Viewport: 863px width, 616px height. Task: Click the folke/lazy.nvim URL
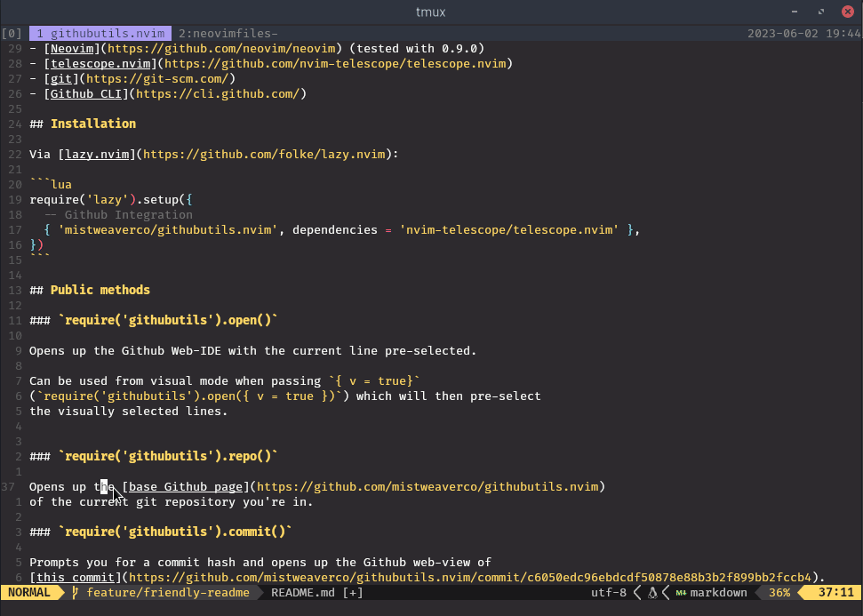pyautogui.click(x=264, y=154)
